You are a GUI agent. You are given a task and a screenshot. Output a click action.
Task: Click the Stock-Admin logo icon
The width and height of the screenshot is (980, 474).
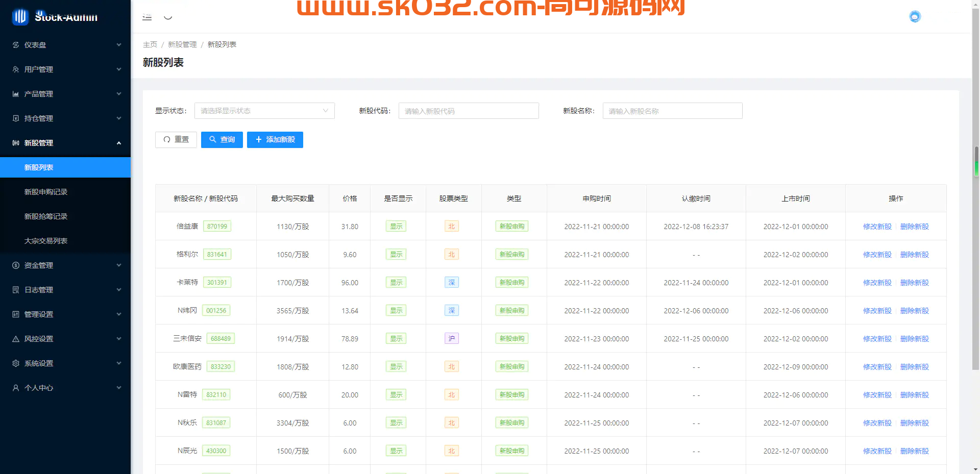(20, 17)
